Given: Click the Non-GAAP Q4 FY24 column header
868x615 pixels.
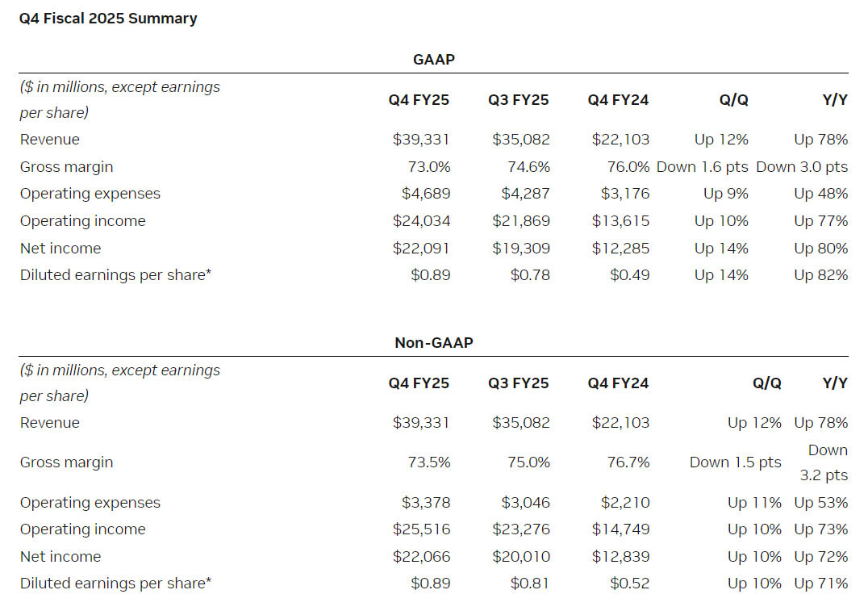Looking at the screenshot, I should pos(618,383).
